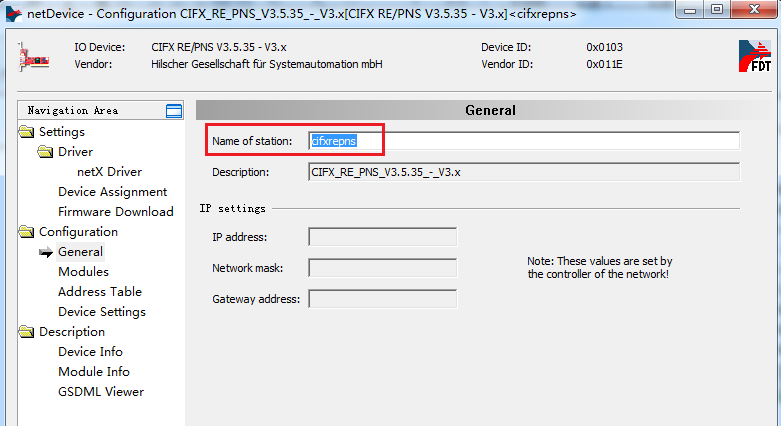781x426 pixels.
Task: Click the FDT logo icon
Action: (x=755, y=56)
